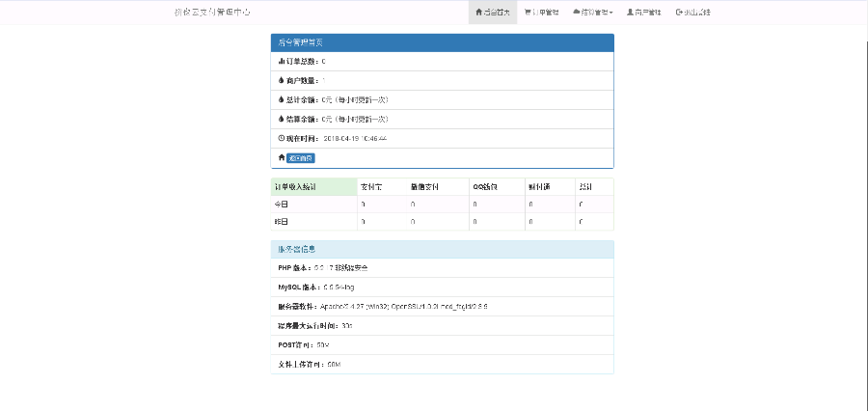Click the POST许可 row

[443, 345]
